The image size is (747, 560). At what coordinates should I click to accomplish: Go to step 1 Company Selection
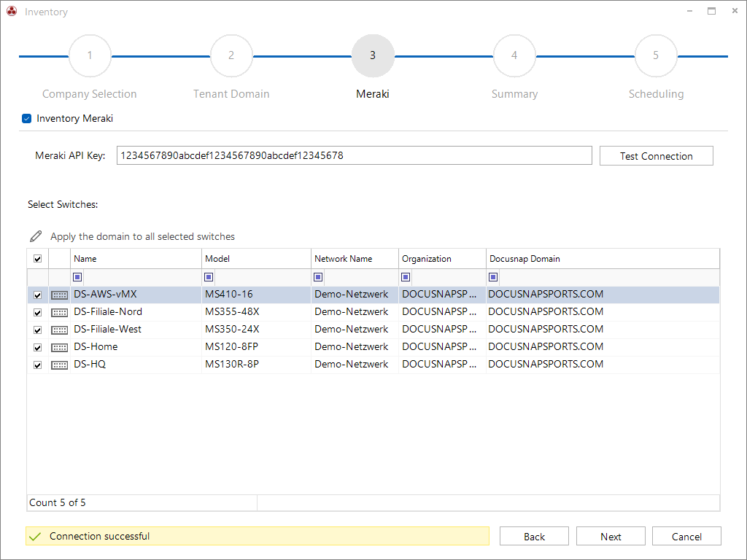(x=90, y=55)
